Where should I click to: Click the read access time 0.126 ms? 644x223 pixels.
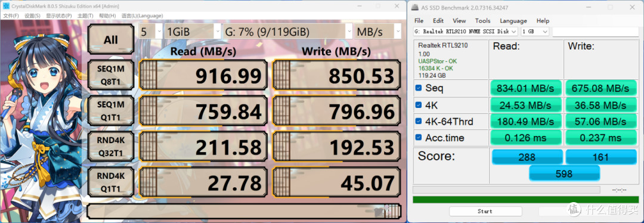pyautogui.click(x=525, y=138)
